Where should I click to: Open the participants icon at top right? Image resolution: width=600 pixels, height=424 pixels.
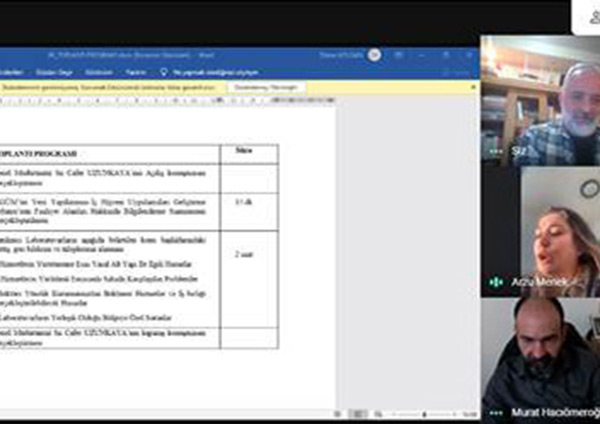594,16
